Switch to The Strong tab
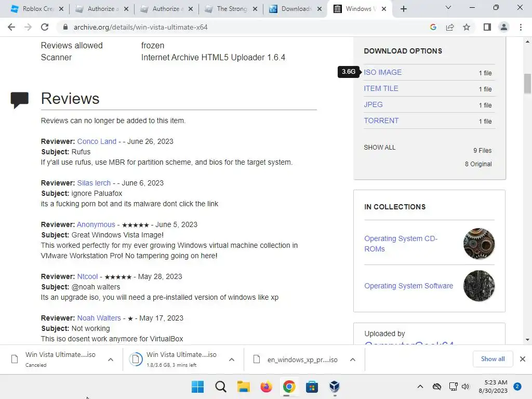Viewport: 532px width, 399px height. tap(228, 9)
